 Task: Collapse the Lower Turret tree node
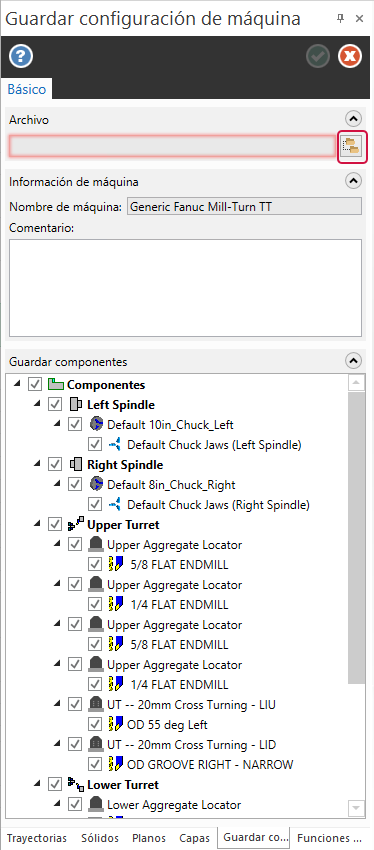pos(37,784)
